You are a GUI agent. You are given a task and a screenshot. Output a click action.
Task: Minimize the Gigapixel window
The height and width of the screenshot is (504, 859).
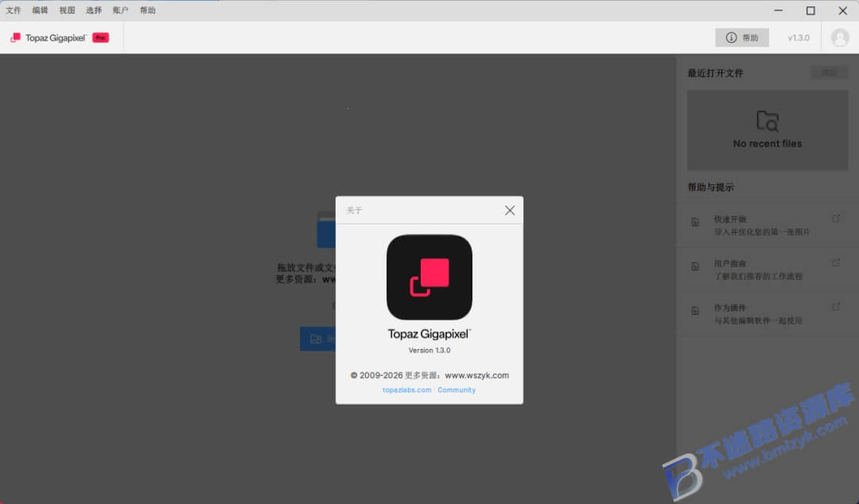(779, 10)
